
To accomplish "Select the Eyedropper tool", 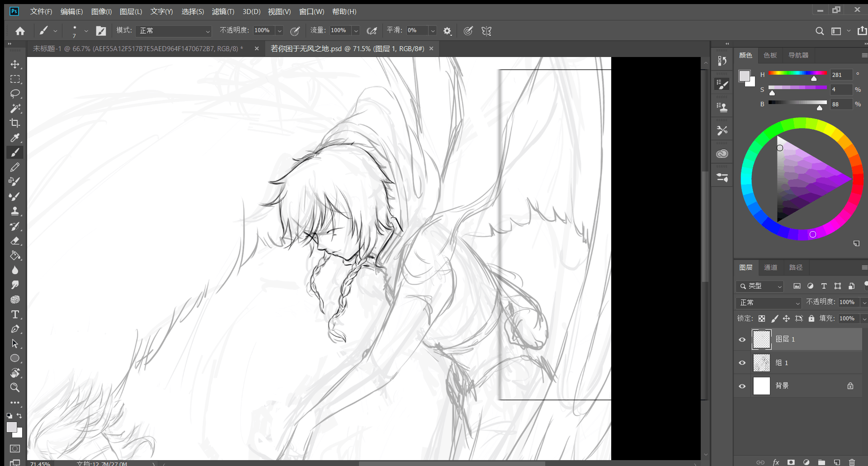I will pos(15,138).
